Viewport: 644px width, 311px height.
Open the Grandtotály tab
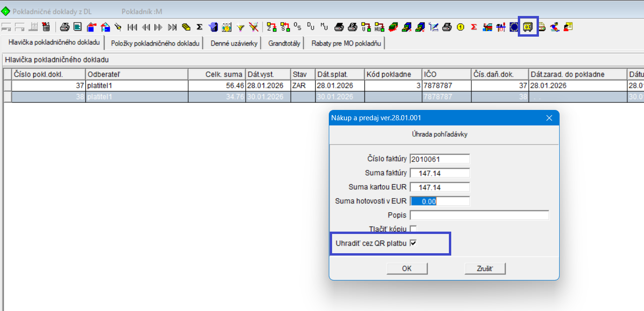coord(284,44)
